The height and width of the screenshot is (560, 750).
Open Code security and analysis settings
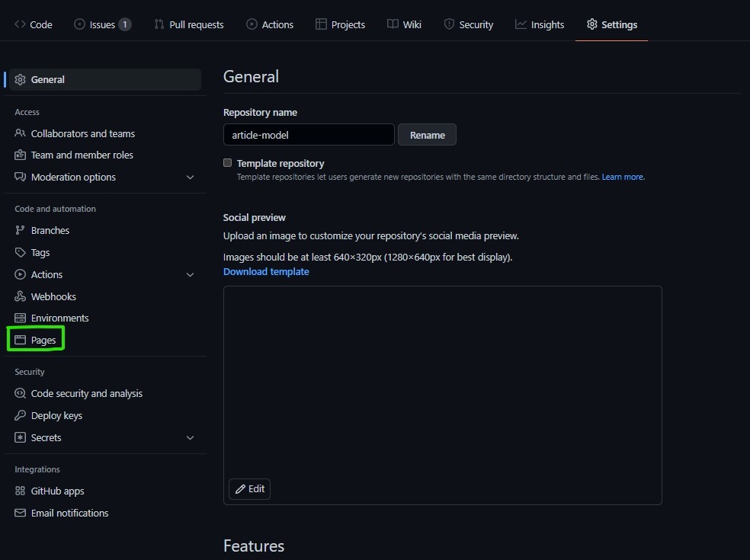(87, 394)
